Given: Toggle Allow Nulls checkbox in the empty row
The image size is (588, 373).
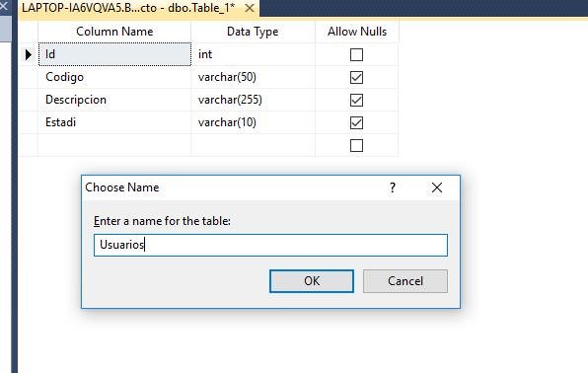Looking at the screenshot, I should [356, 146].
